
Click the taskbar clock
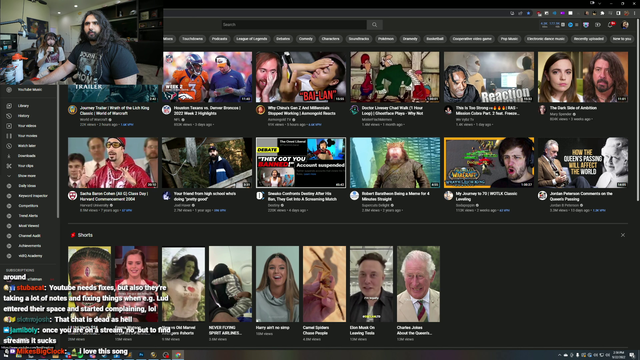(619, 354)
